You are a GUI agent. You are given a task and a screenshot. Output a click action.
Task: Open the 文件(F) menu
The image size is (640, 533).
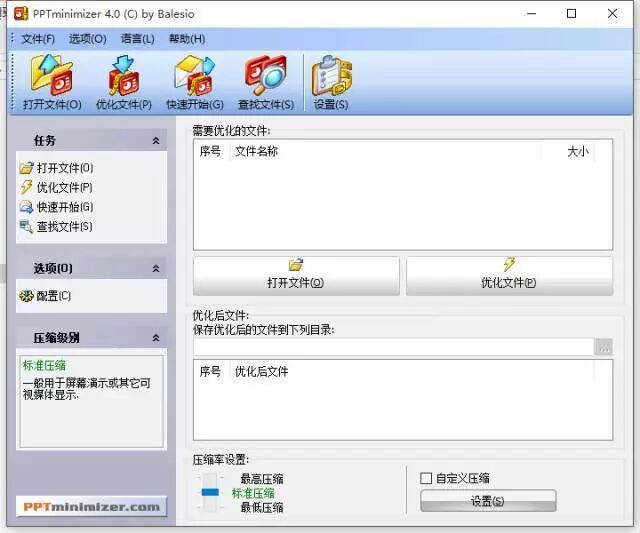pos(38,39)
